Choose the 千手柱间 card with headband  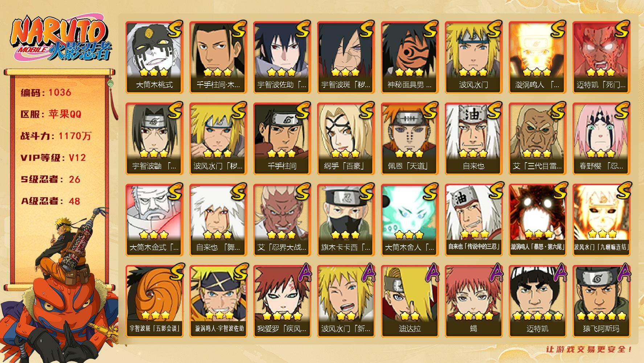click(282, 138)
